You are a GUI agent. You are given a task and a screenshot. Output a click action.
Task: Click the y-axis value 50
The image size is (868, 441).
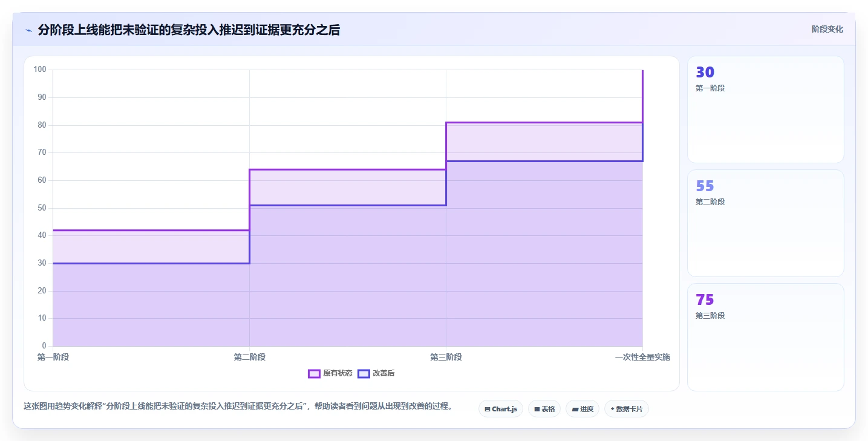[x=42, y=208]
